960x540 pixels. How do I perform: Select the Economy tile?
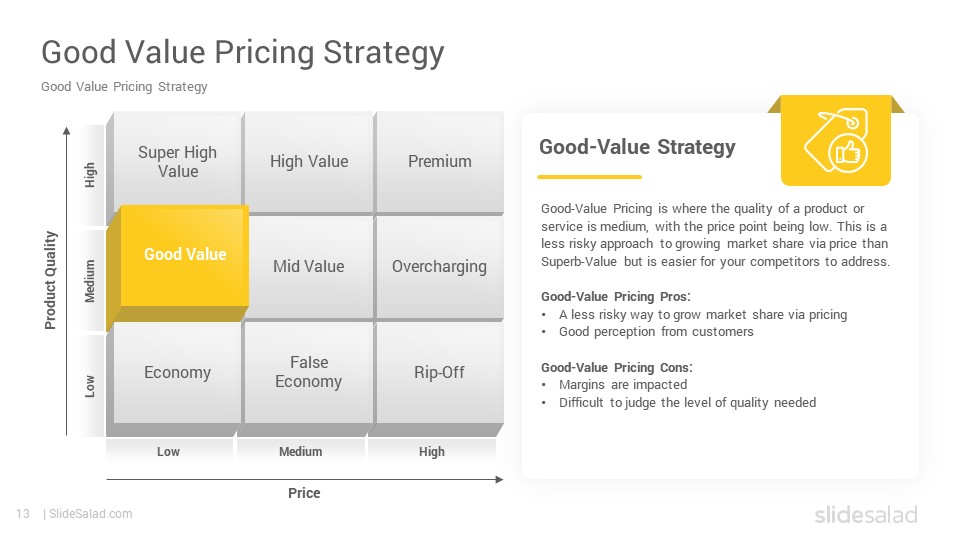click(x=178, y=372)
